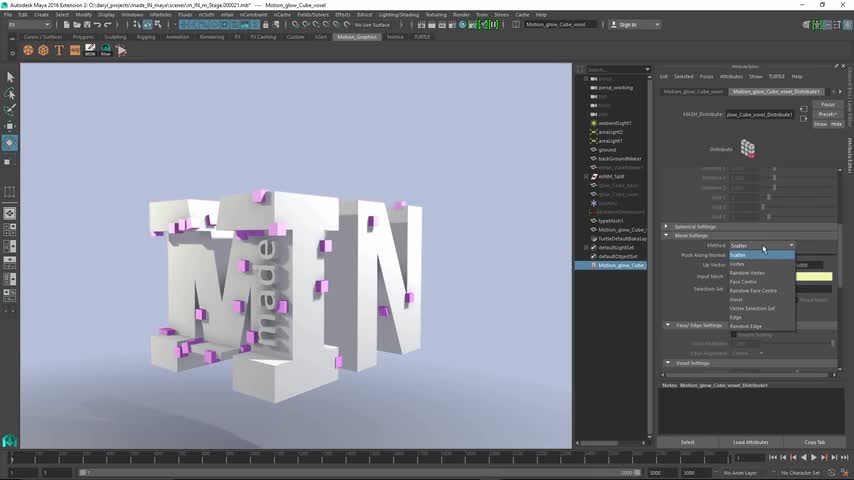Play the timeline backward
This screenshot has width=854, height=480.
804,458
